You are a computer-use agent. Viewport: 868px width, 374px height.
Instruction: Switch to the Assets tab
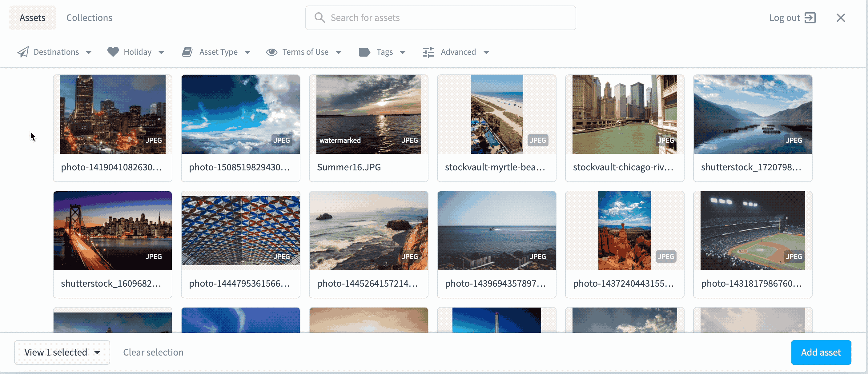[x=32, y=18]
